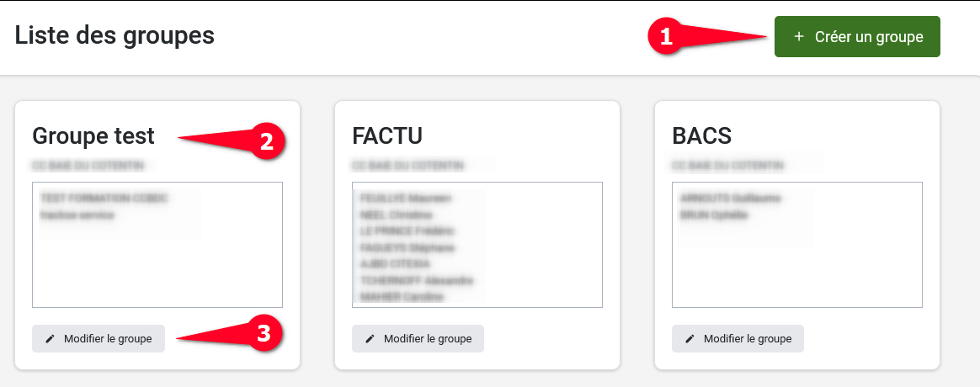Click the pencil icon in FACTU card
Screen dimensions: 980x387
(370, 339)
